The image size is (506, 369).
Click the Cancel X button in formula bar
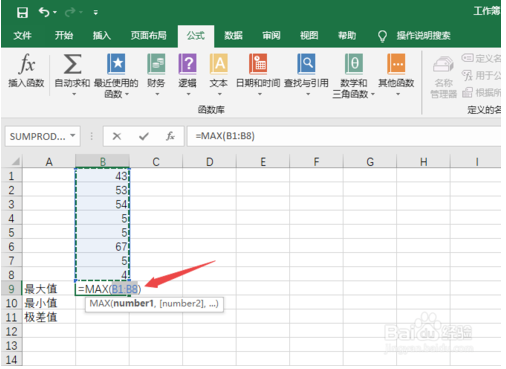click(x=117, y=136)
